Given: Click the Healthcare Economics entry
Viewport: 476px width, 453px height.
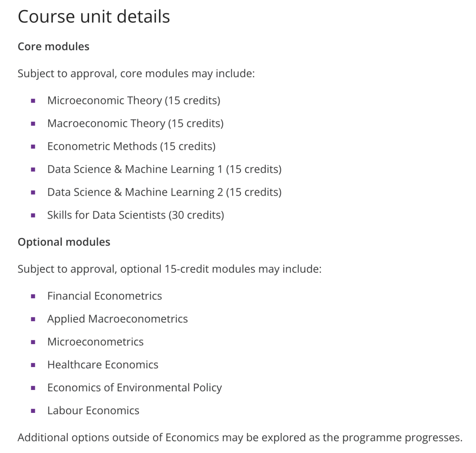Looking at the screenshot, I should click(x=103, y=365).
